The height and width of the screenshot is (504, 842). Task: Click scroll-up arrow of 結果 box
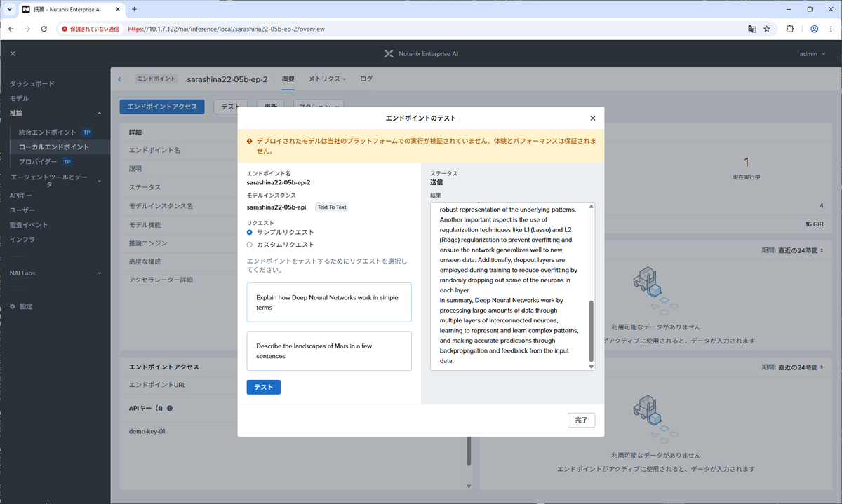(x=591, y=207)
